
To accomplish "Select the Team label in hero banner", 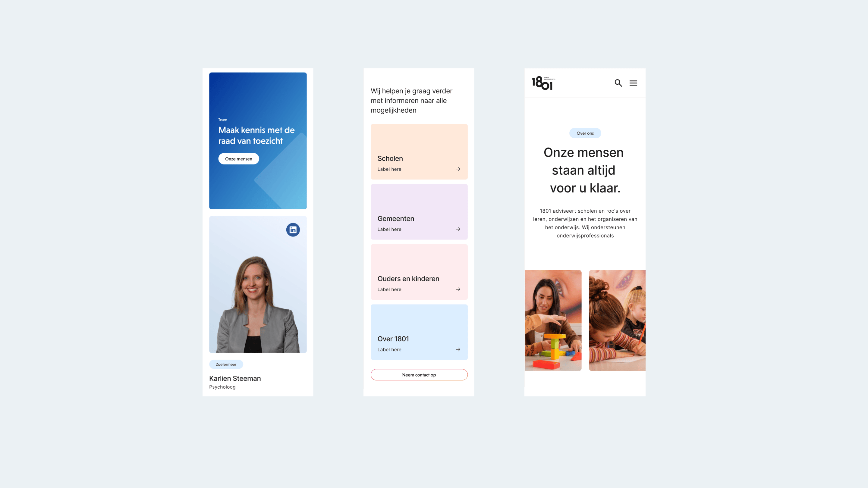I will point(222,119).
